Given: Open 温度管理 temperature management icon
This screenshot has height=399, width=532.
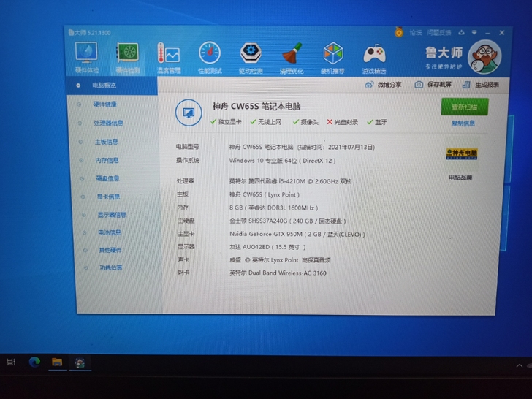Looking at the screenshot, I should pyautogui.click(x=169, y=57).
